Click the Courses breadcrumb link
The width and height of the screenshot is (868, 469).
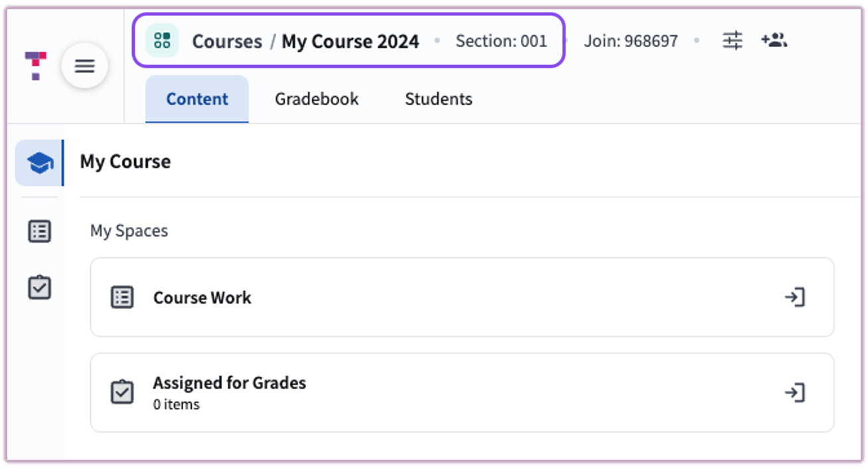tap(226, 41)
